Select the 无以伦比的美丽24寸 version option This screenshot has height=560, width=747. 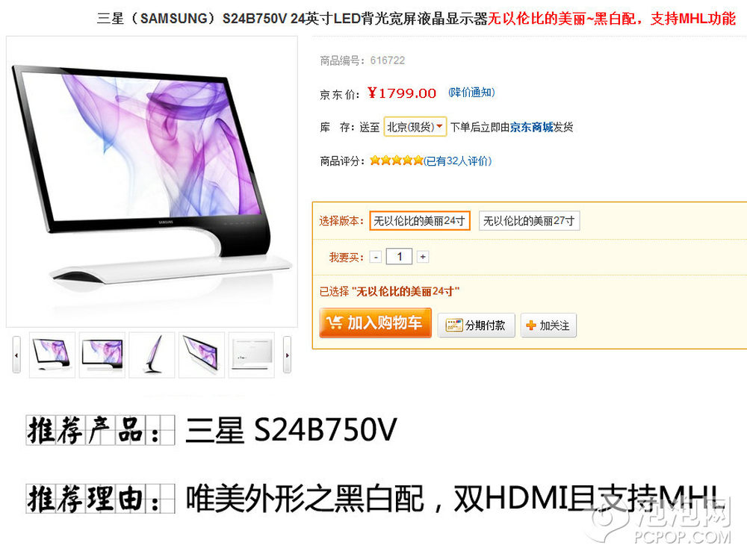tap(420, 221)
